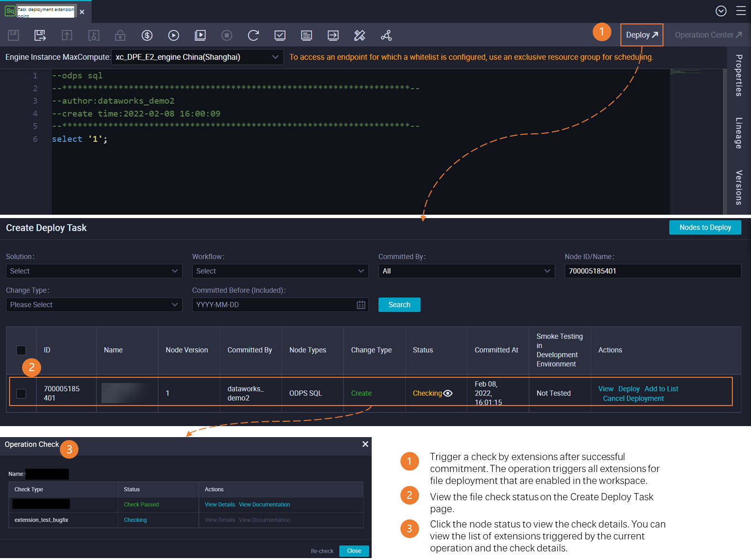Click Close button in Operation Check dialog

[x=354, y=551]
